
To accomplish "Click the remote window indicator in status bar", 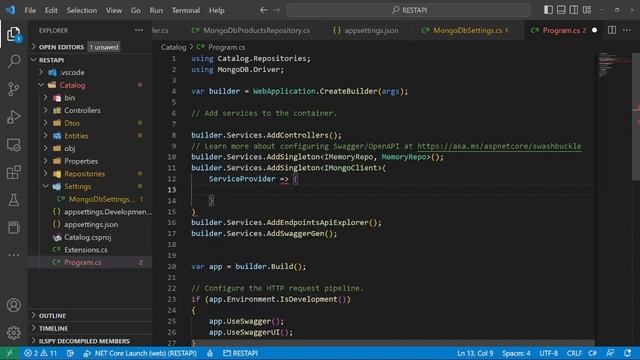I will (x=9, y=353).
